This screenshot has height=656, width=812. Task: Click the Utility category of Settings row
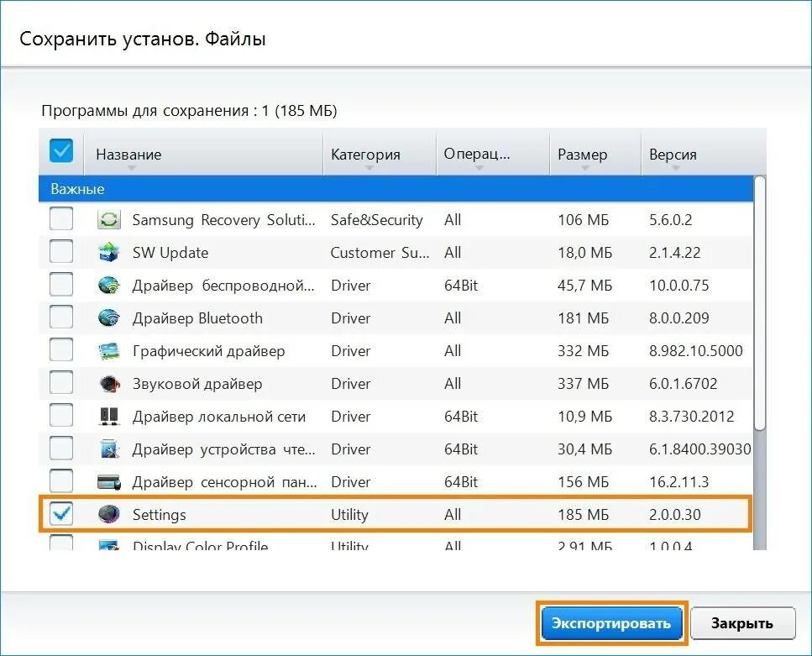(349, 515)
